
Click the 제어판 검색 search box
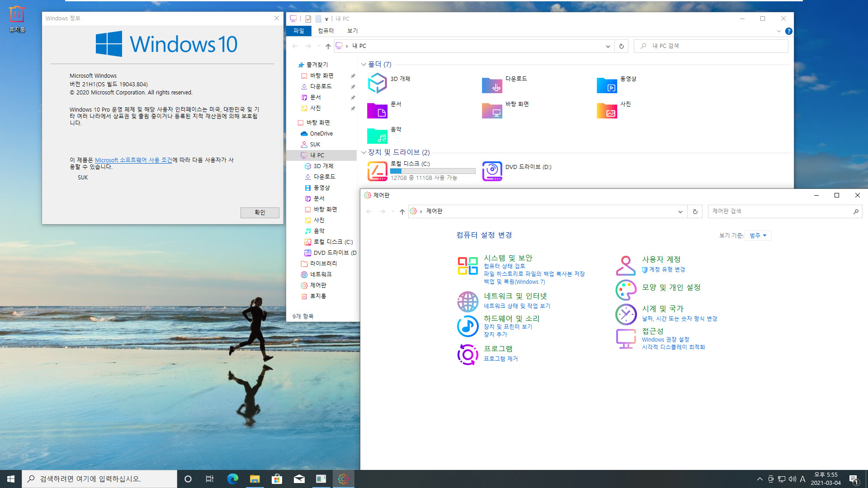[x=785, y=211]
